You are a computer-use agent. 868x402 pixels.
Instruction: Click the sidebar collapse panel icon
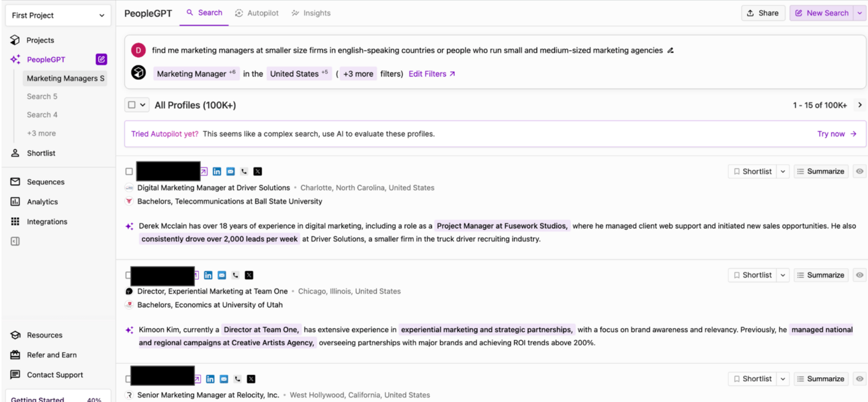15,241
